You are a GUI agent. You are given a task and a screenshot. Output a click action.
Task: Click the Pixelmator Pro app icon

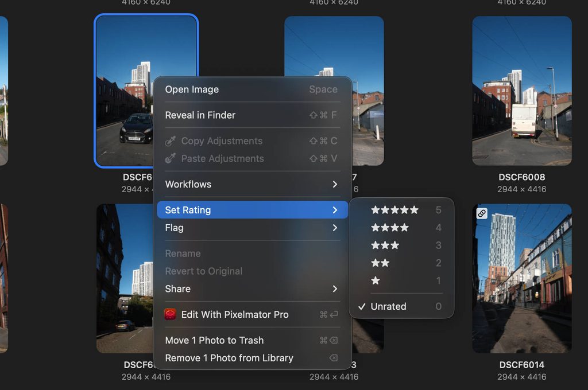(x=170, y=314)
